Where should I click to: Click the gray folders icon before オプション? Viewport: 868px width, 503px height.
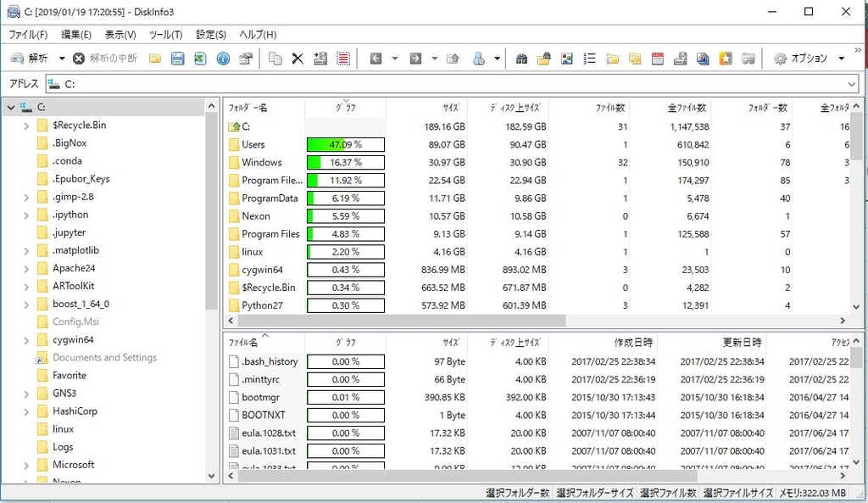pyautogui.click(x=748, y=59)
